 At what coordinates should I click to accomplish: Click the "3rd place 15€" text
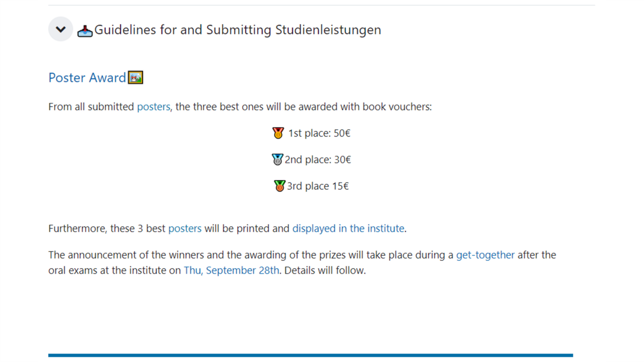click(x=318, y=186)
